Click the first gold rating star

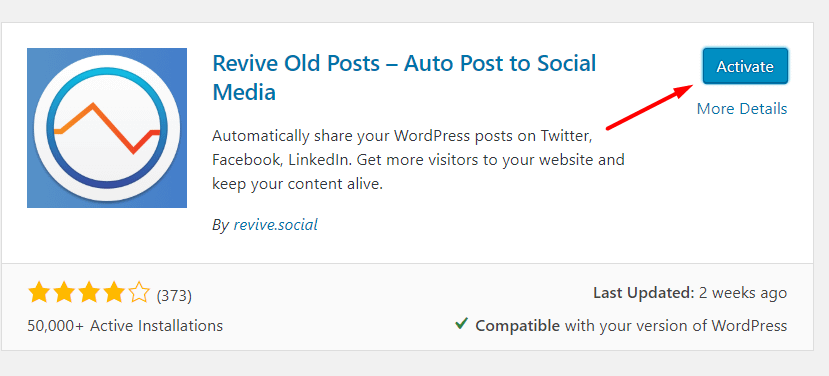coord(38,292)
